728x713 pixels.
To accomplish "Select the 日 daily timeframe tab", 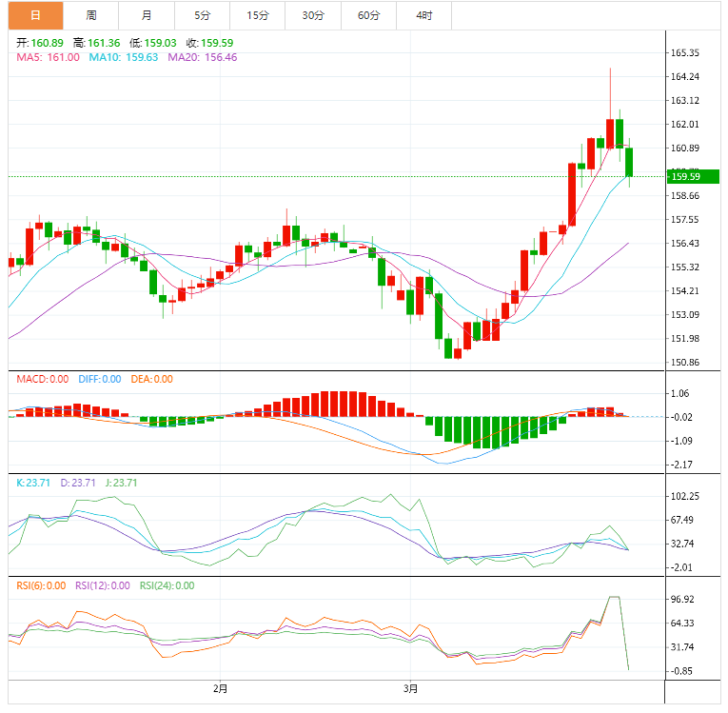I will (35, 15).
